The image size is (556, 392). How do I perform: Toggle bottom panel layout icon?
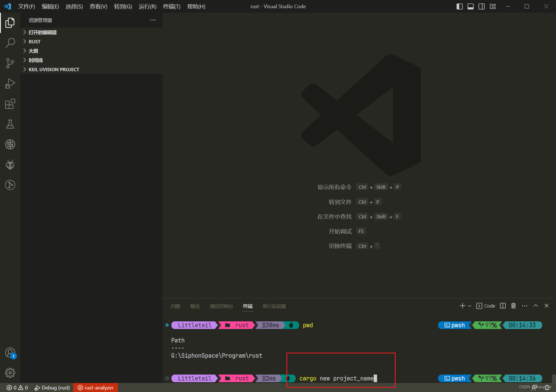coord(470,6)
